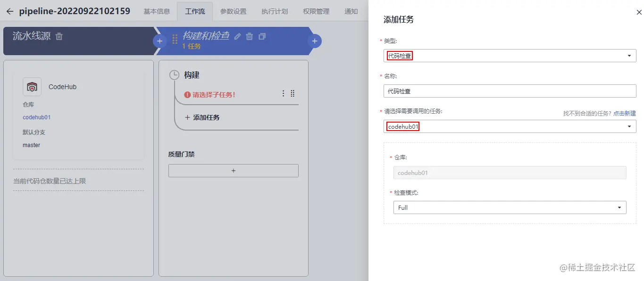Click the 质量门禁 heading

click(182, 154)
